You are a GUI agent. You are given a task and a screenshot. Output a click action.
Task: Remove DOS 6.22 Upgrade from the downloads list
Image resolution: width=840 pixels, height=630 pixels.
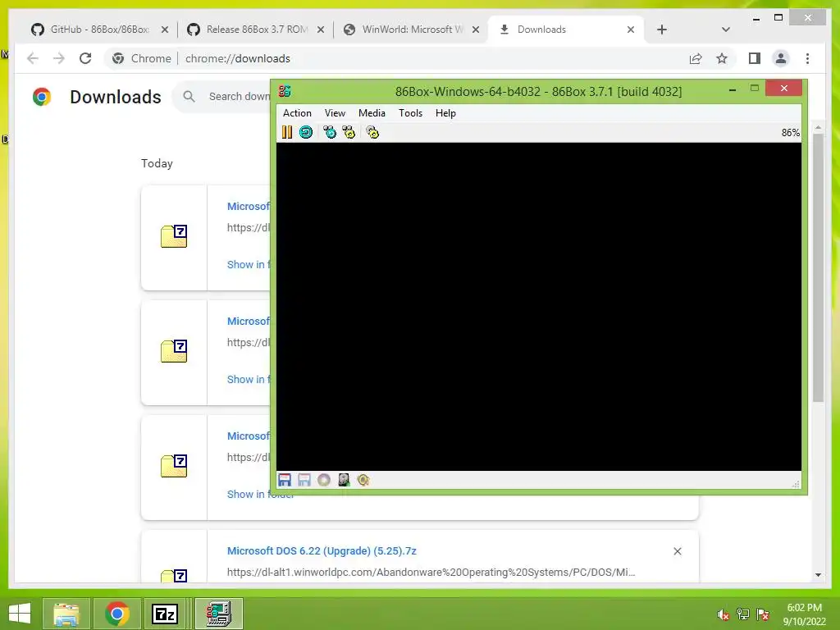point(677,551)
